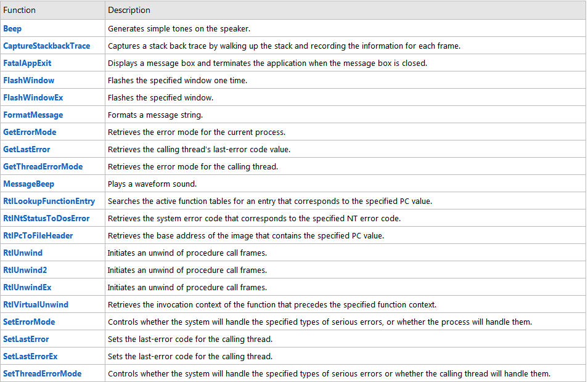The image size is (588, 382).
Task: Open the Beep function link
Action: [x=12, y=28]
